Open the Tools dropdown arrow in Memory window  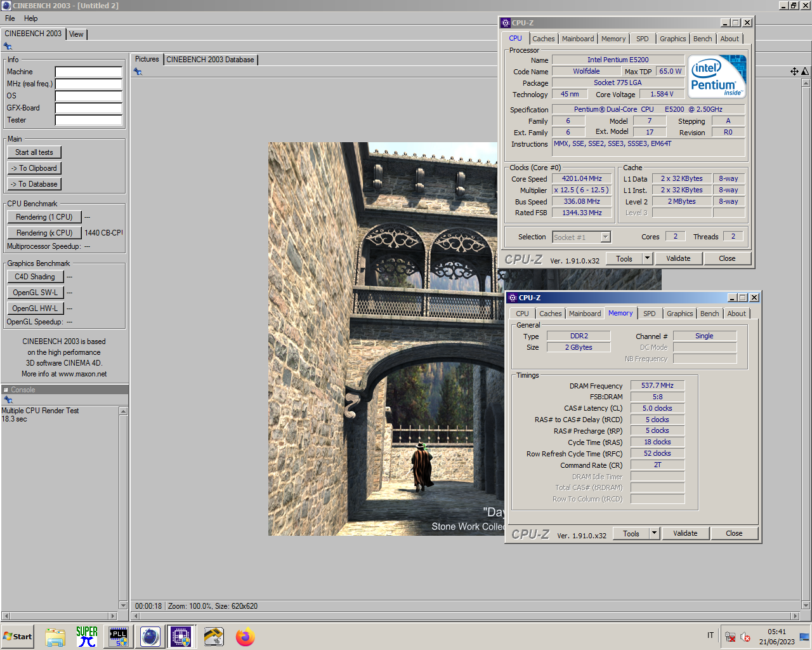tap(654, 533)
